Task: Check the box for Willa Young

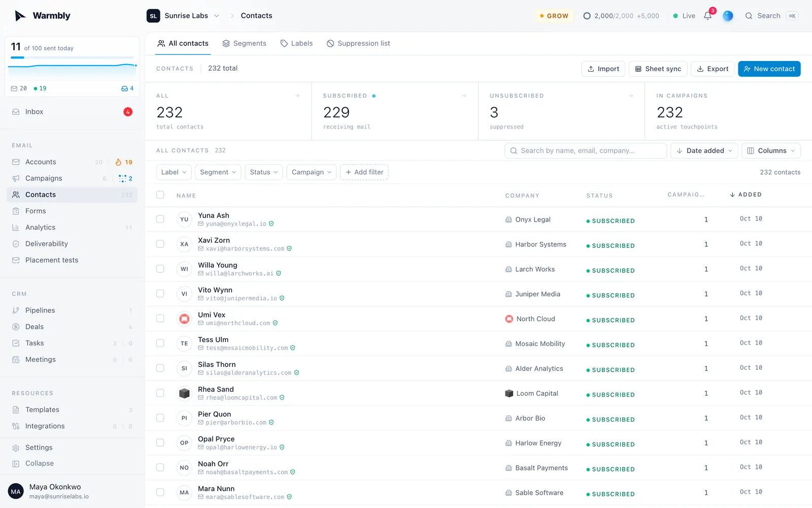Action: tap(160, 269)
